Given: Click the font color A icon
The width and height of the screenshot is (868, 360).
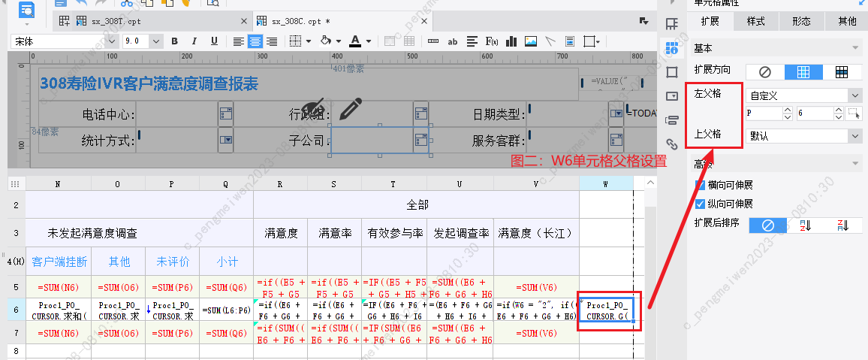Looking at the screenshot, I should point(355,41).
